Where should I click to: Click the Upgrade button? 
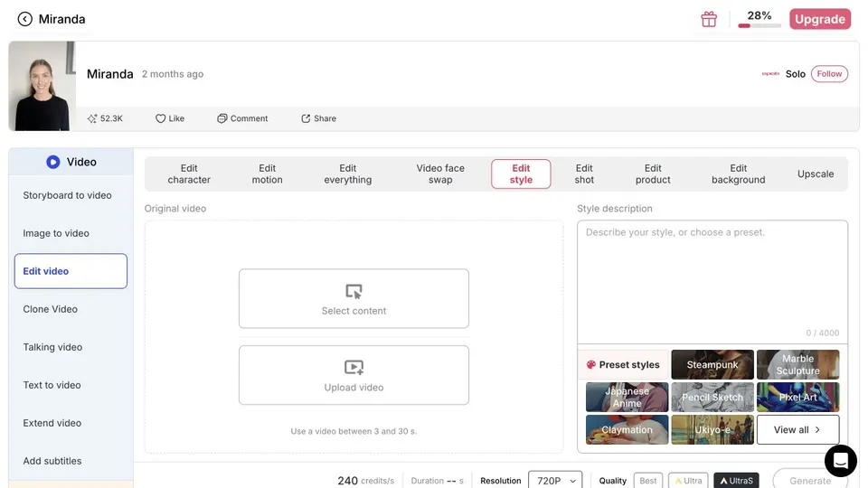(x=820, y=19)
